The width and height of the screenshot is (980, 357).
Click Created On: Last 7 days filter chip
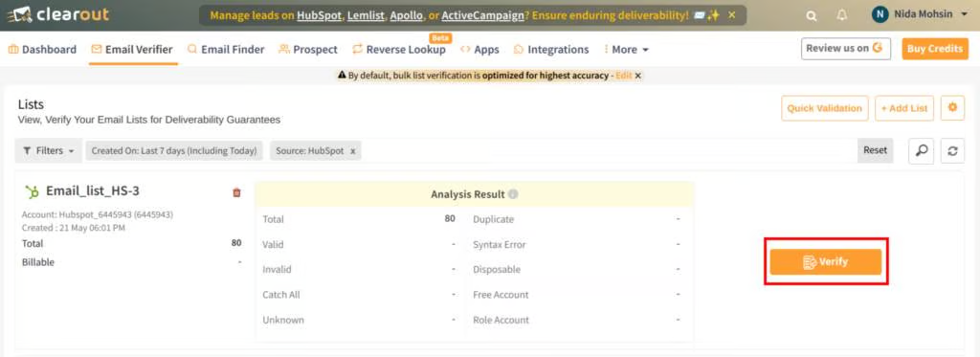click(174, 150)
